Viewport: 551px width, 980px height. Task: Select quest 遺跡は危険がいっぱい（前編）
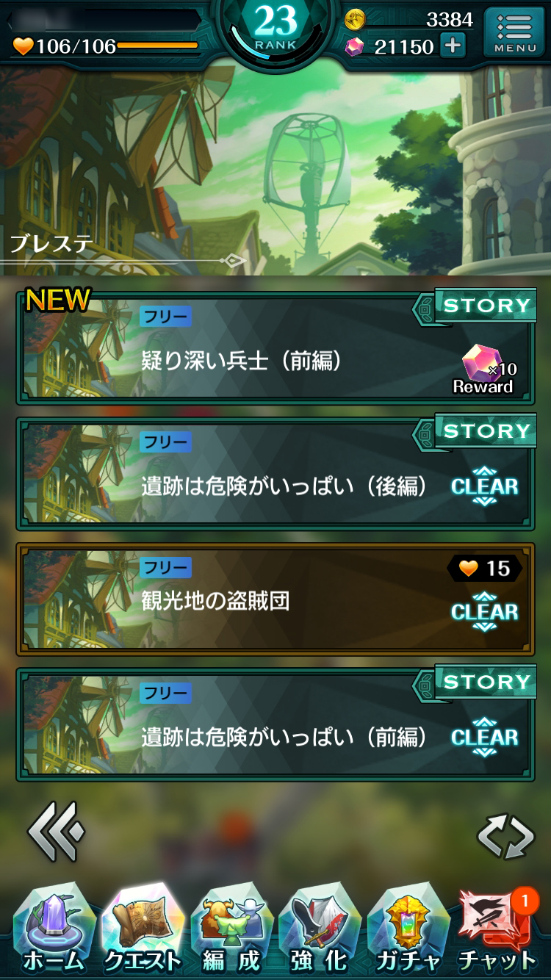(275, 725)
